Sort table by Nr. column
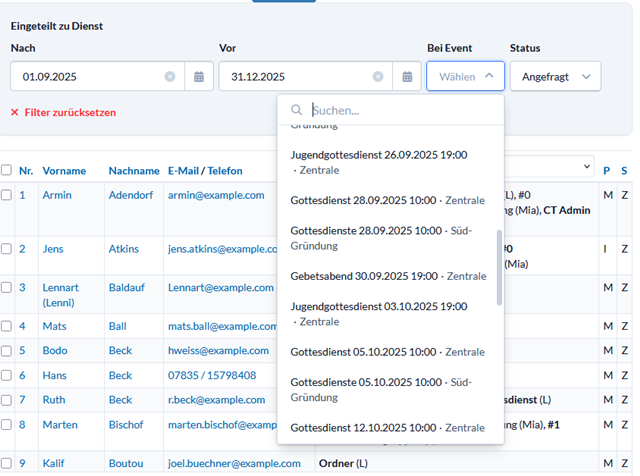This screenshot has width=640, height=476. tap(26, 171)
